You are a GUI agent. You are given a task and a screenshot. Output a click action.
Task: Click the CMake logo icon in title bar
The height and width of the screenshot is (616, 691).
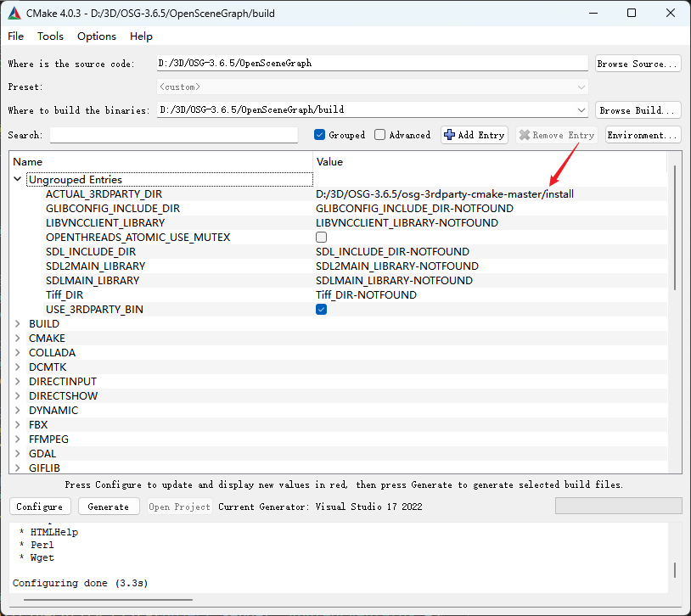(x=14, y=14)
